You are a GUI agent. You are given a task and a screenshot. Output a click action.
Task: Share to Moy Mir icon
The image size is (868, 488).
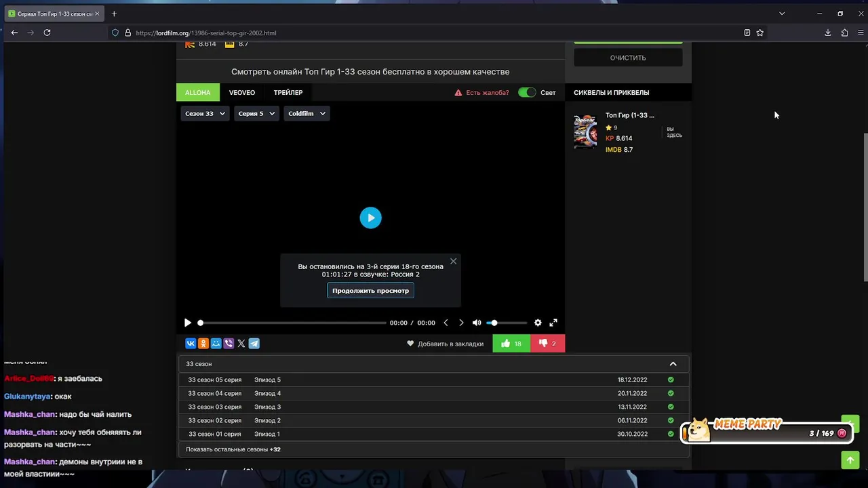216,344
